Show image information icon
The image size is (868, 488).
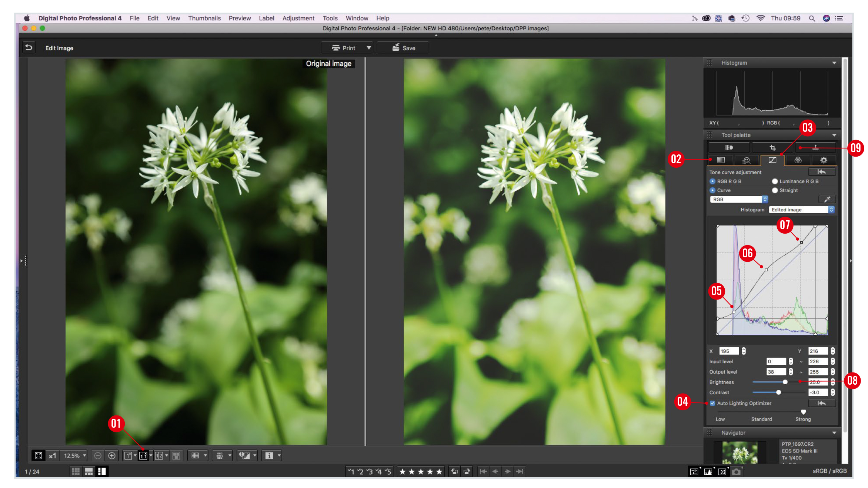point(269,455)
